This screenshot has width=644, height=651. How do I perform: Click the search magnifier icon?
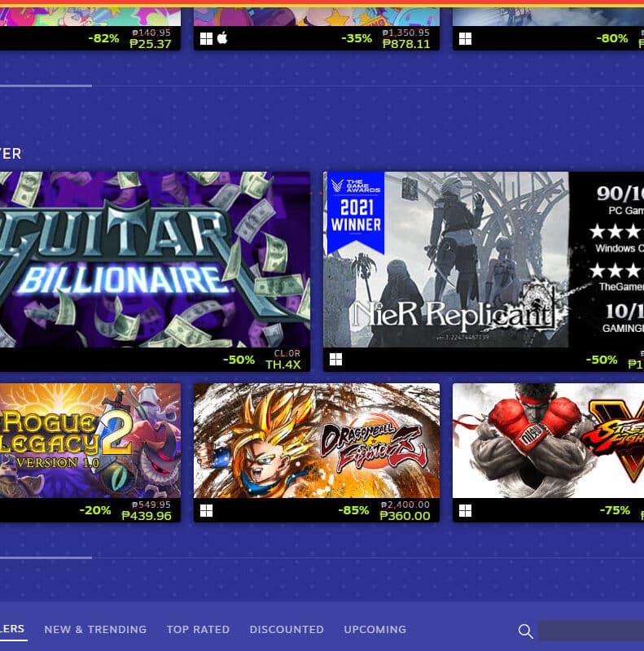(x=526, y=631)
